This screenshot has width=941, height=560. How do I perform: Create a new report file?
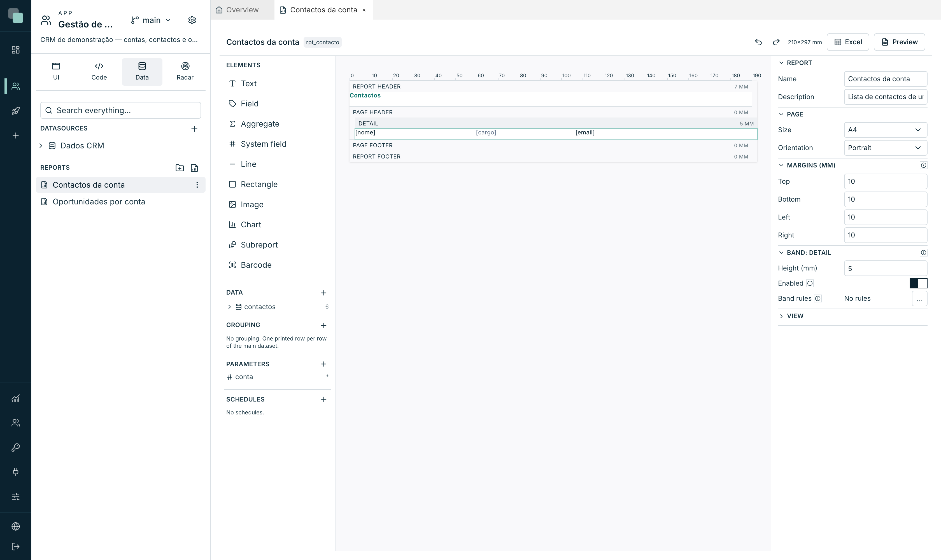click(194, 168)
